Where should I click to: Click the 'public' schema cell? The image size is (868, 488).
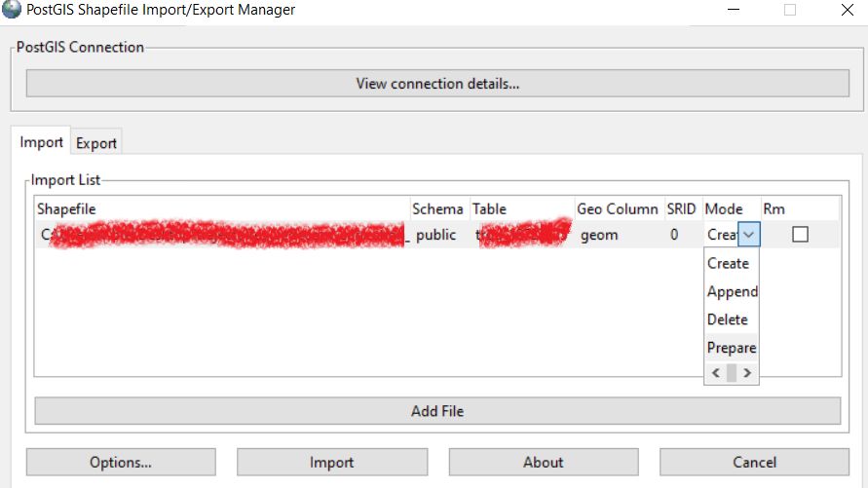tap(436, 235)
